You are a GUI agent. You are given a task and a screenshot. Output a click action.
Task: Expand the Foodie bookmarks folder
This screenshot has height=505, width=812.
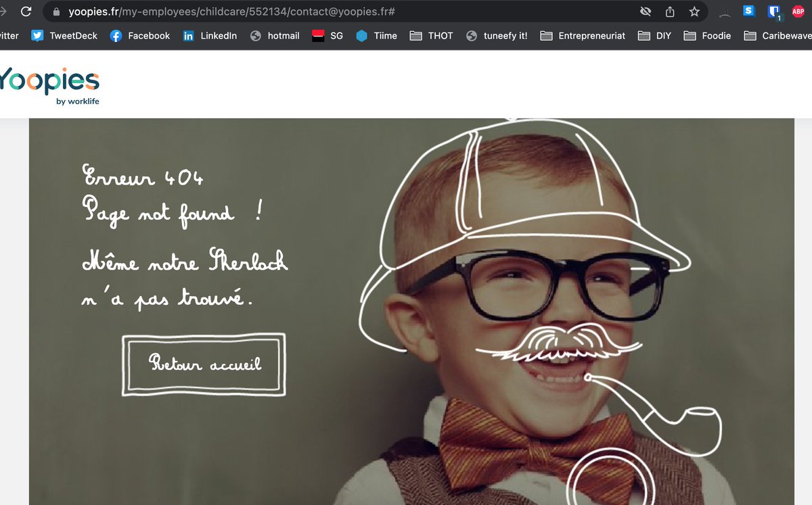(x=707, y=36)
